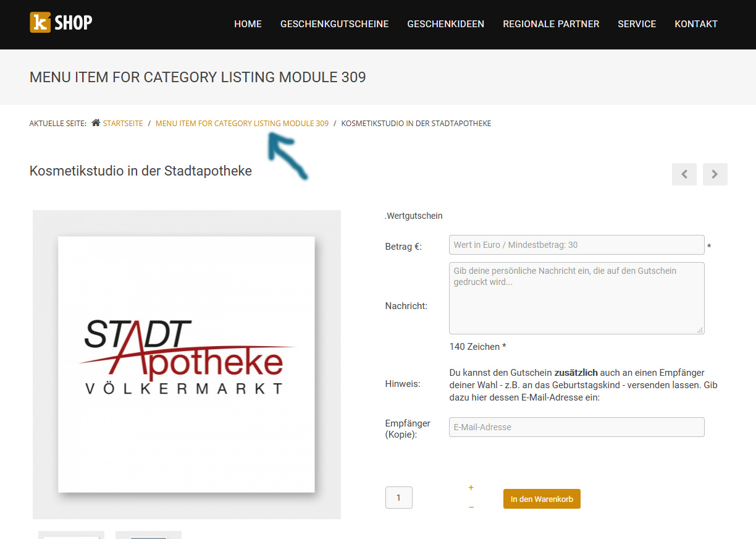This screenshot has height=539, width=756.
Task: Click page heading MENU ITEM FOR CATEGORY LISTING MODULE 309
Action: point(198,77)
